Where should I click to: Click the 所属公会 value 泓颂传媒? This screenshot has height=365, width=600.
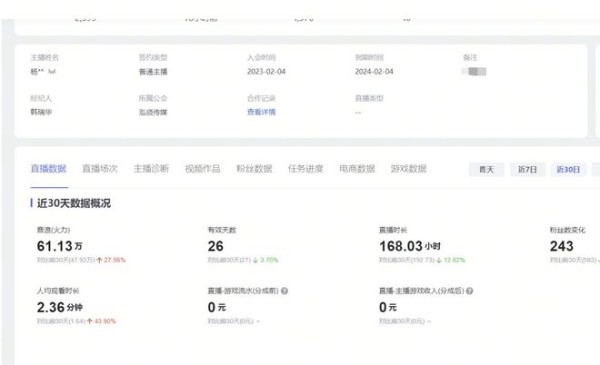[153, 112]
